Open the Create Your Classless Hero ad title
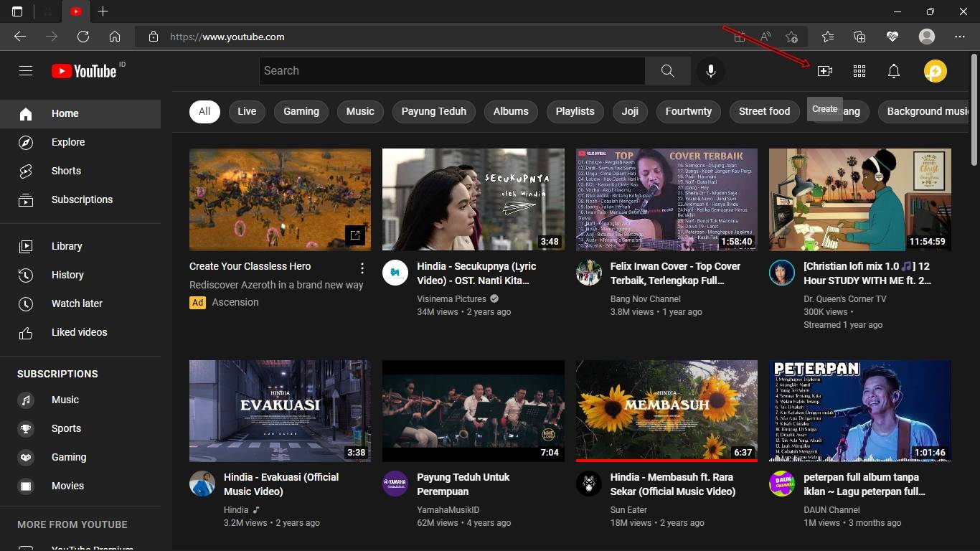The image size is (980, 551). click(x=250, y=266)
